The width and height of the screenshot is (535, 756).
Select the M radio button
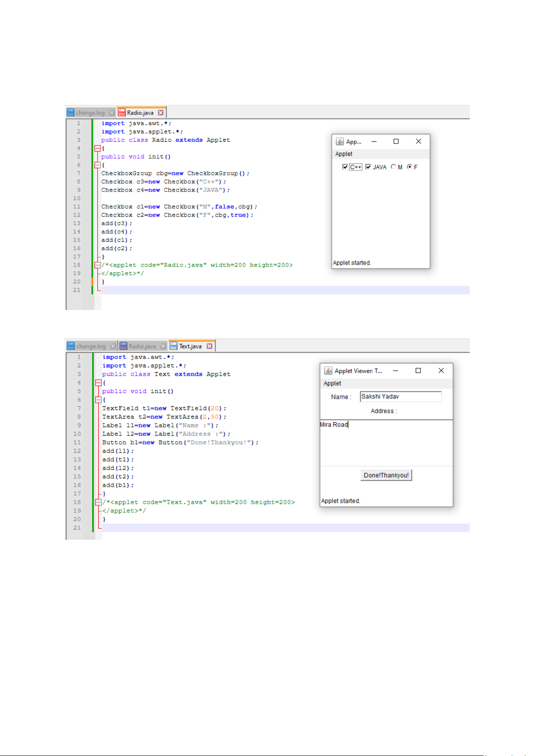393,167
